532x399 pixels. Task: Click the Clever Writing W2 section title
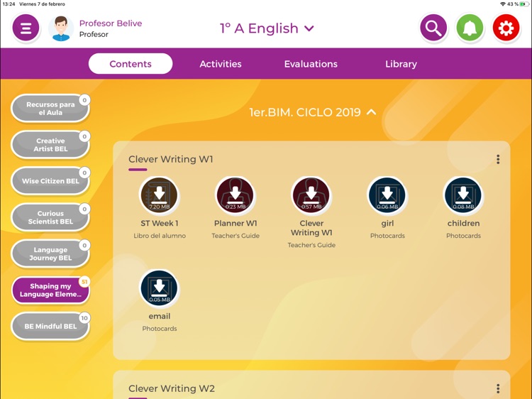(172, 388)
